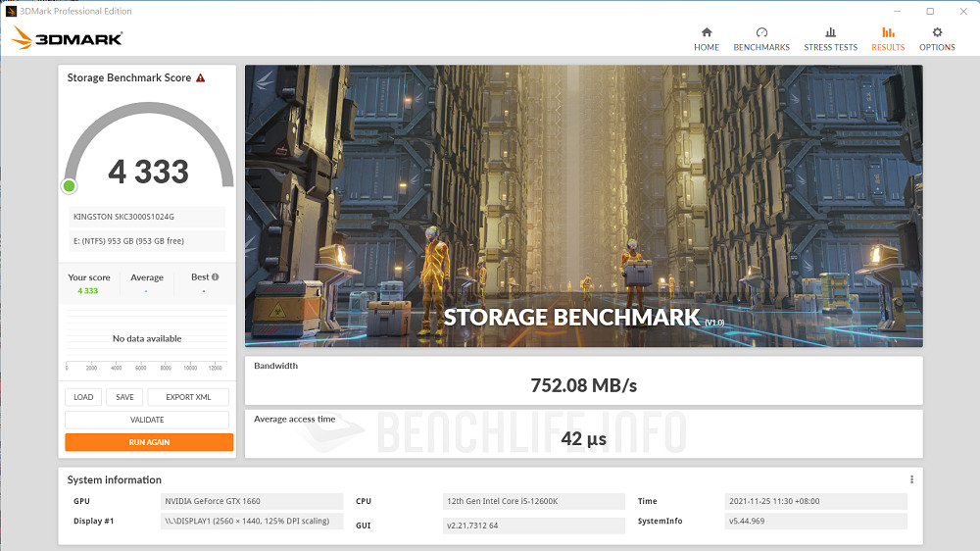
Task: Click the green score gauge indicator
Action: click(x=70, y=185)
